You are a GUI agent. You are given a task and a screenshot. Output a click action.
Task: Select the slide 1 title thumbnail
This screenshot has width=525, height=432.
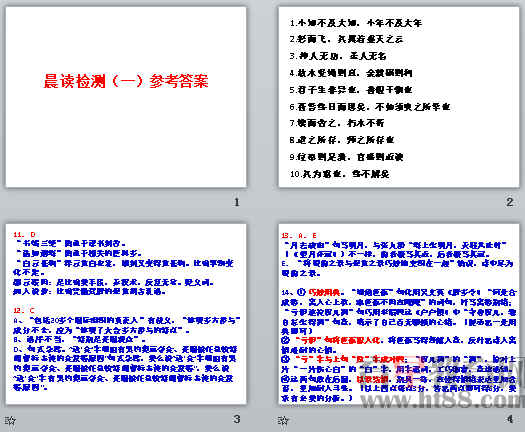coord(126,97)
